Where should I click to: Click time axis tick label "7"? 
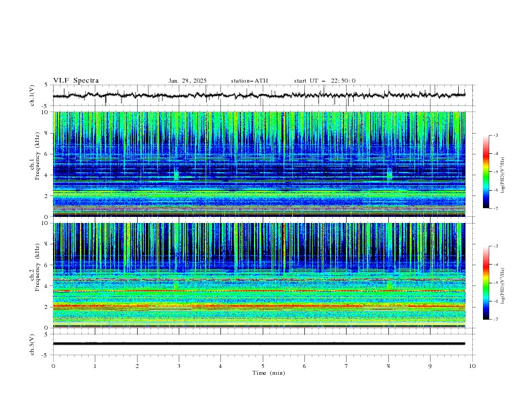(347, 366)
